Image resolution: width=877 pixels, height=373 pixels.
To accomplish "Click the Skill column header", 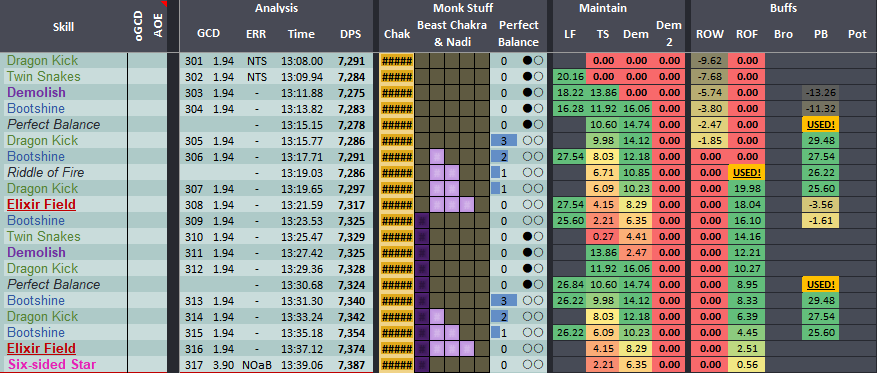I will [63, 27].
